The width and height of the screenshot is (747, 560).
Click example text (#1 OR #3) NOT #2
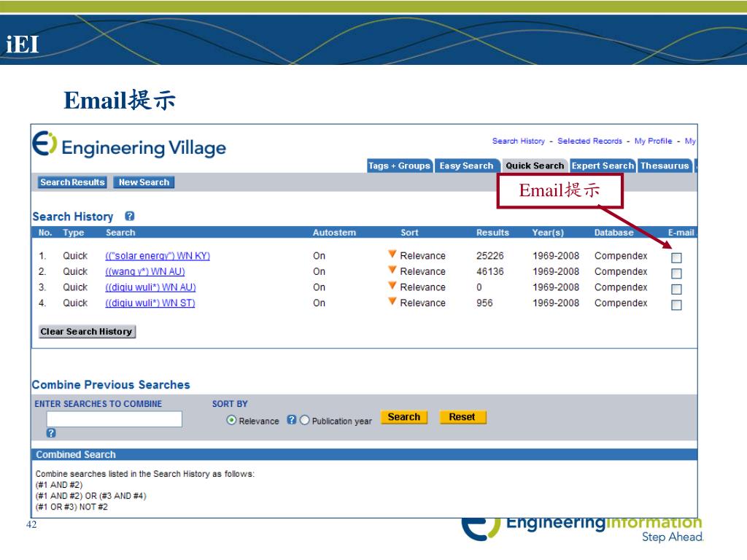point(71,507)
